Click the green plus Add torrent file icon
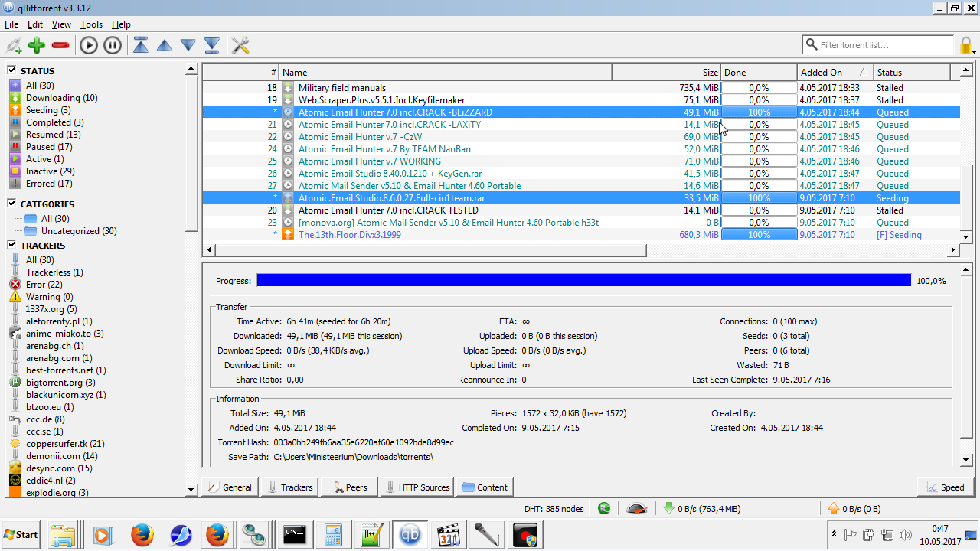Viewport: 980px width, 551px height. (37, 45)
